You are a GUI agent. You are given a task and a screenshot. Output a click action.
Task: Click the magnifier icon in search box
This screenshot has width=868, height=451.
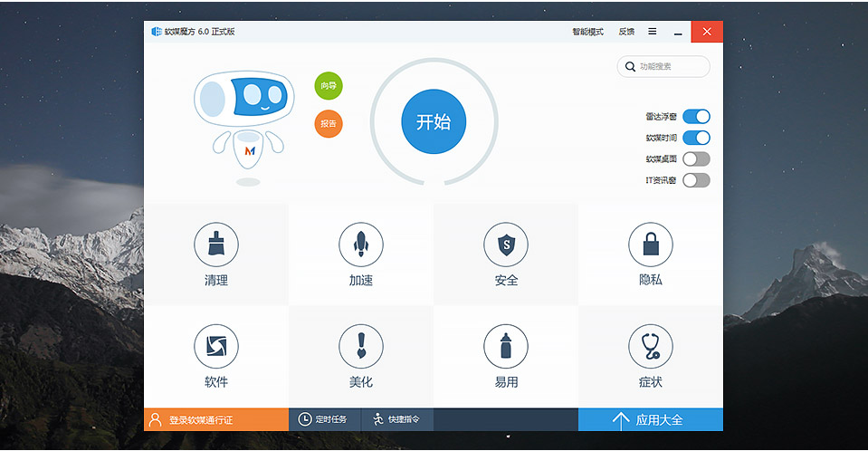point(630,66)
